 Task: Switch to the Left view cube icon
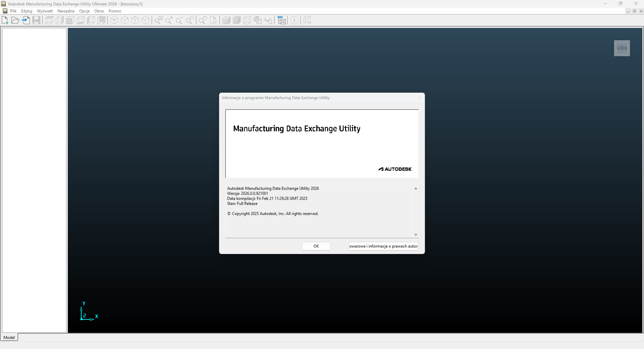(x=91, y=20)
